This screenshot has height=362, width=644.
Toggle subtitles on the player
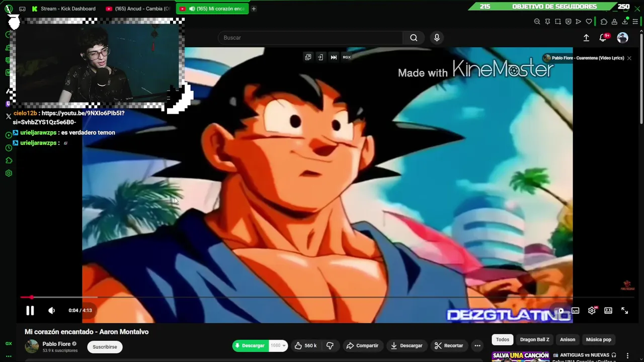pos(576,311)
